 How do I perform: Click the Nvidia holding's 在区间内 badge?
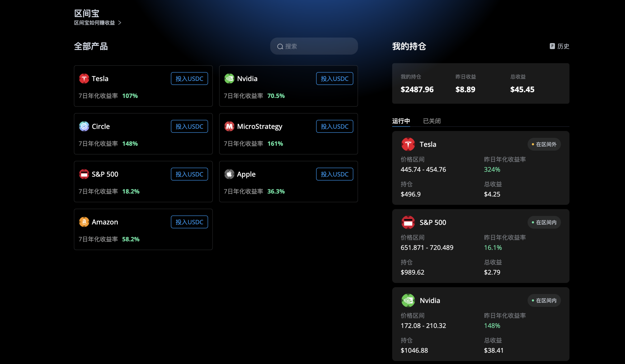tap(544, 300)
